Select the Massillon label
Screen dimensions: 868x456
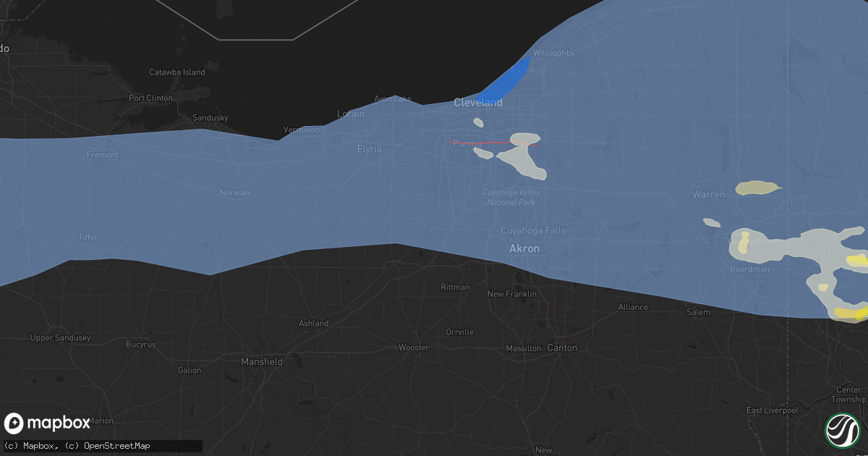pyautogui.click(x=524, y=348)
